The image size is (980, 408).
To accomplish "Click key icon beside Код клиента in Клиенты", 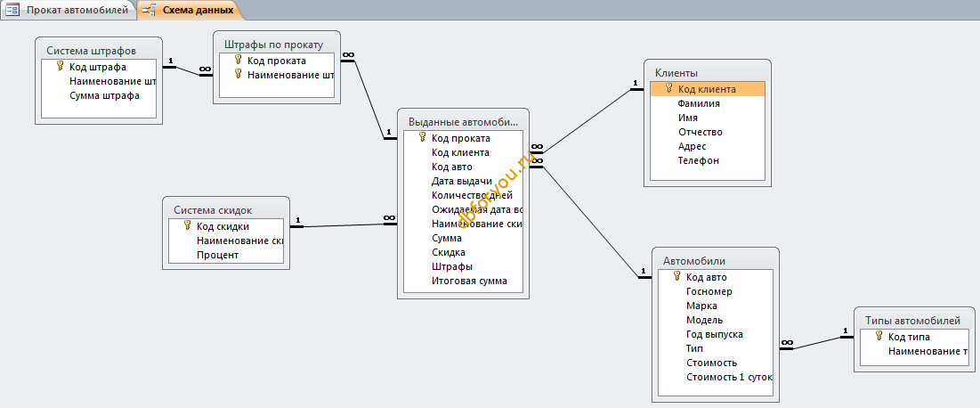I will [668, 89].
